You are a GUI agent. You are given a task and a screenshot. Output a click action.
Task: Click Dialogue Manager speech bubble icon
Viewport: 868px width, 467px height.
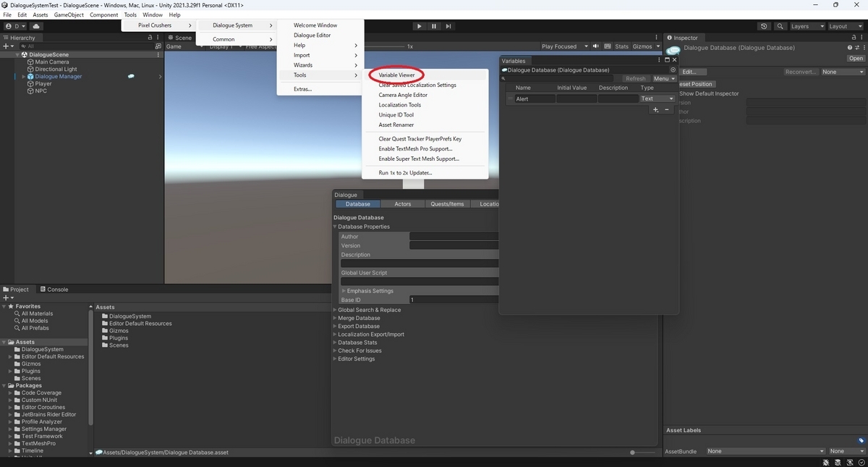click(131, 76)
